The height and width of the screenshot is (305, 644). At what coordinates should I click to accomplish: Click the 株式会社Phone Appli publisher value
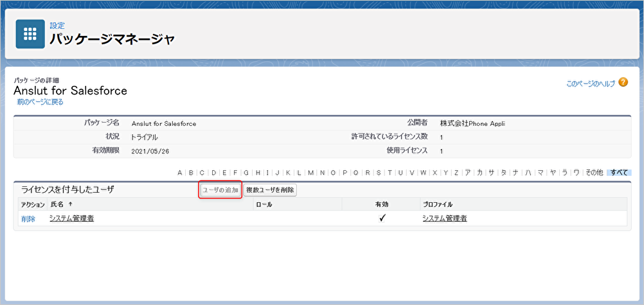471,123
